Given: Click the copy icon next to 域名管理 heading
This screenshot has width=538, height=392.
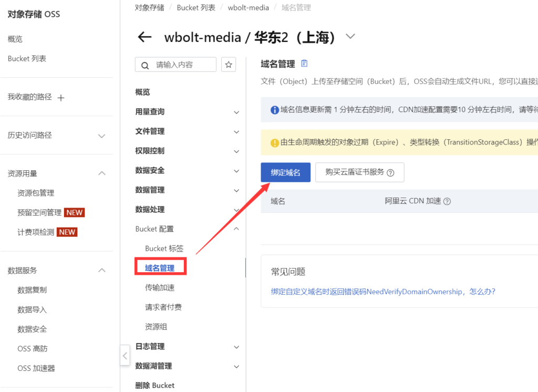Looking at the screenshot, I should click(x=304, y=64).
